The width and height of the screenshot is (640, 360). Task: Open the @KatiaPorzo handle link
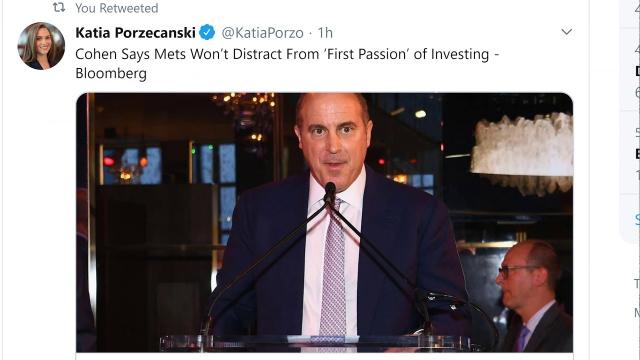pos(262,33)
